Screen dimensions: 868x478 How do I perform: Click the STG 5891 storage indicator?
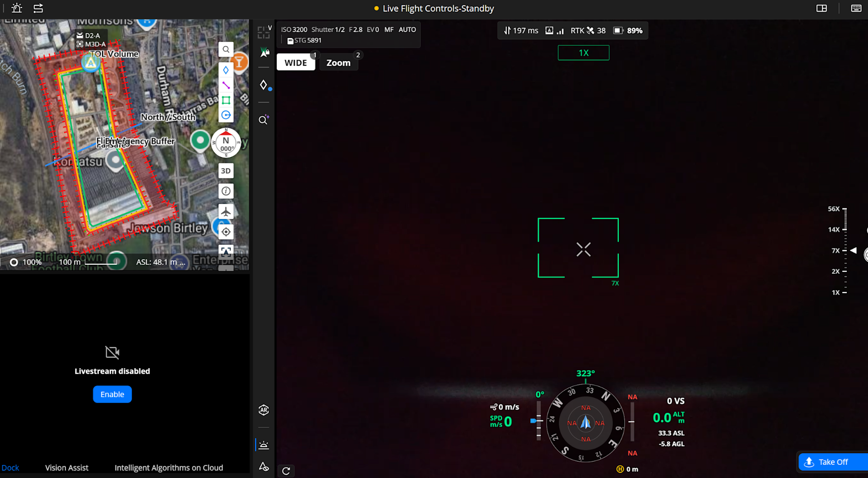[304, 40]
